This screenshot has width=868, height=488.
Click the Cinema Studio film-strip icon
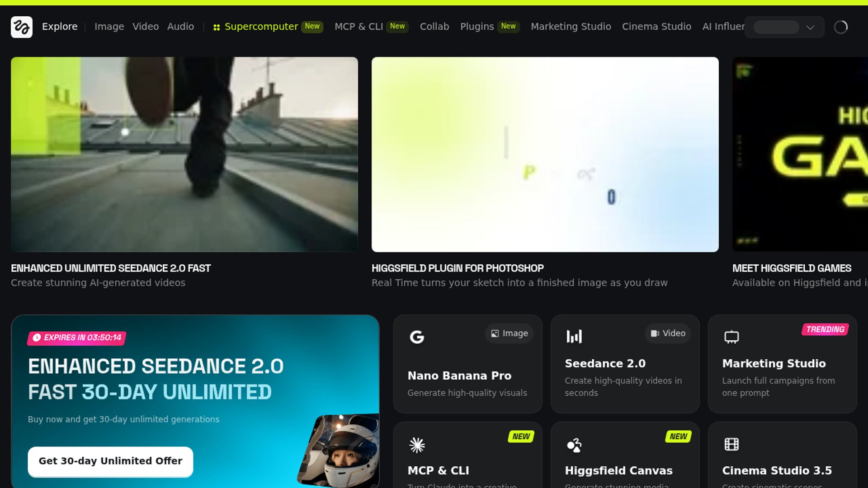tap(731, 445)
